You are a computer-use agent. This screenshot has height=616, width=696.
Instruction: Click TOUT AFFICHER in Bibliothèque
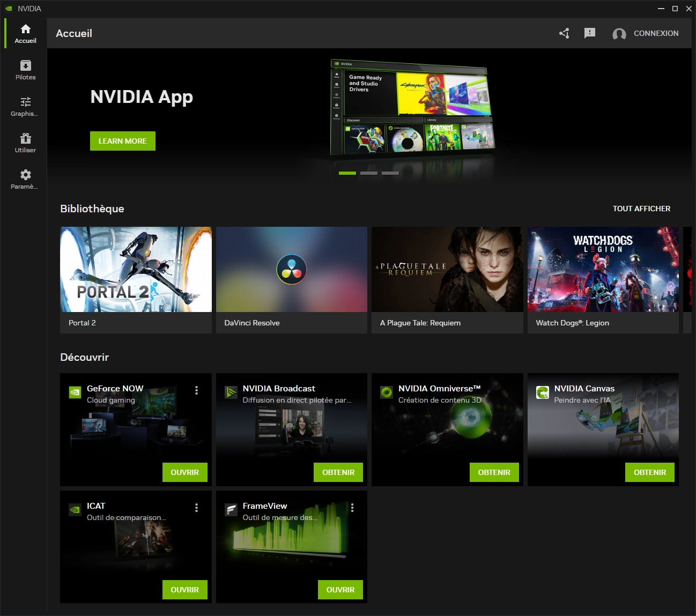click(641, 209)
